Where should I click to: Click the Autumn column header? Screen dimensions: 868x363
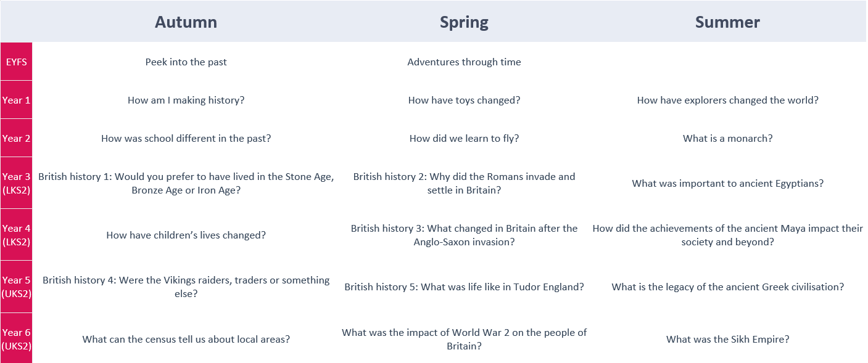(186, 22)
